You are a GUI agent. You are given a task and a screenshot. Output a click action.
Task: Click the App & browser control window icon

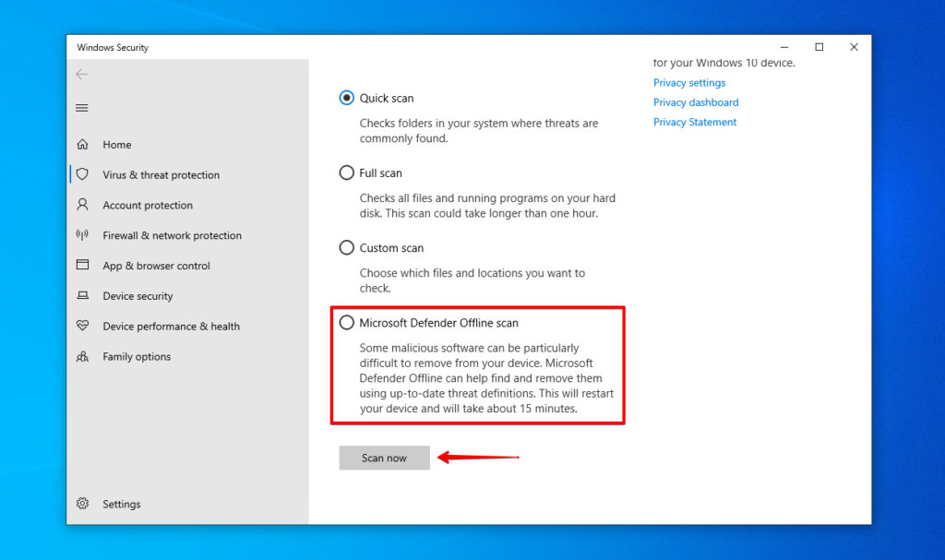coord(82,266)
